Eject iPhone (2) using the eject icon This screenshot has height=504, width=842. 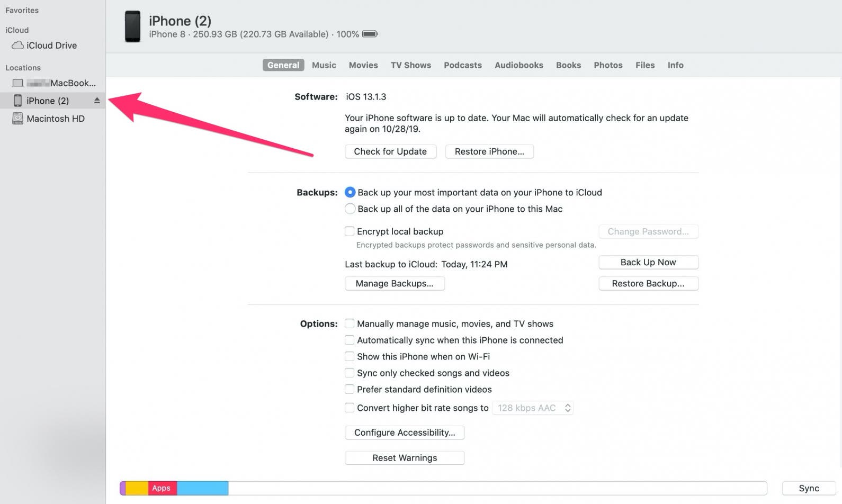tap(97, 101)
